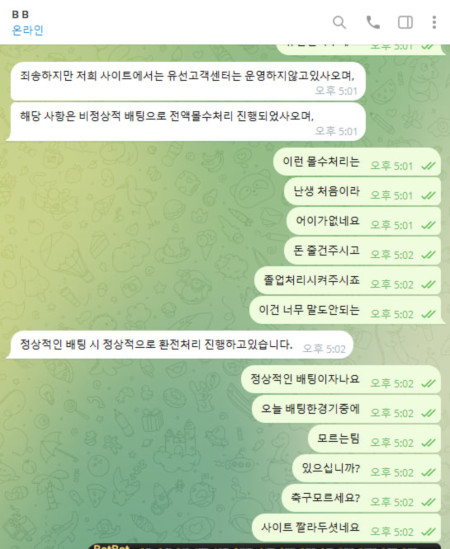Open the three-dot more options menu
Screen dimensions: 450x549
tap(434, 22)
